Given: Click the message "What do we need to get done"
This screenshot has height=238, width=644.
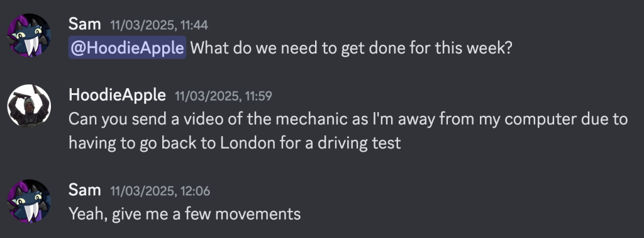Looking at the screenshot, I should 351,48.
